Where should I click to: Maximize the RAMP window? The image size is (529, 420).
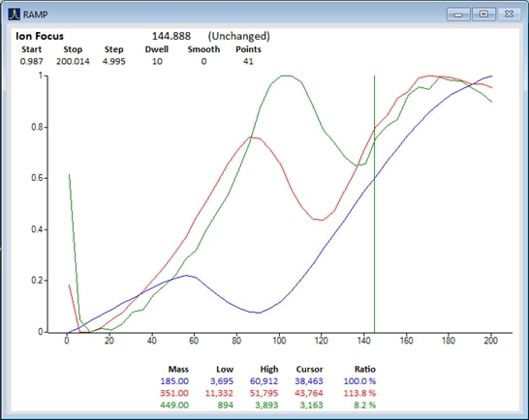[x=483, y=15]
